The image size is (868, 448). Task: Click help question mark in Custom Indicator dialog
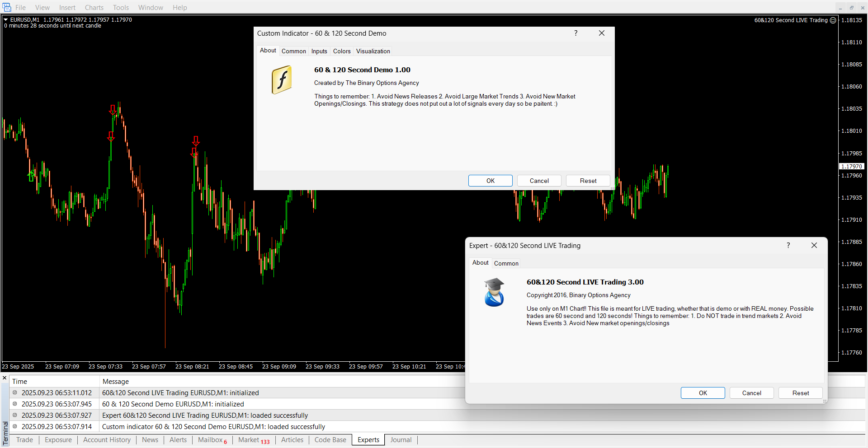[x=576, y=33]
